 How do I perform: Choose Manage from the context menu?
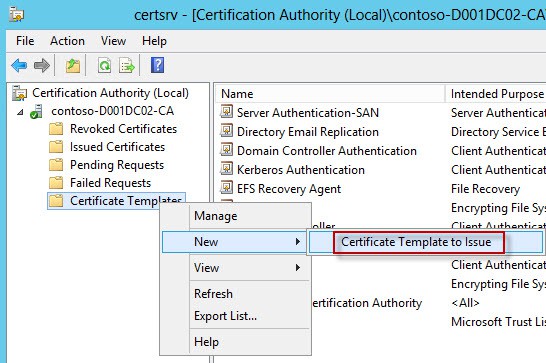(216, 216)
